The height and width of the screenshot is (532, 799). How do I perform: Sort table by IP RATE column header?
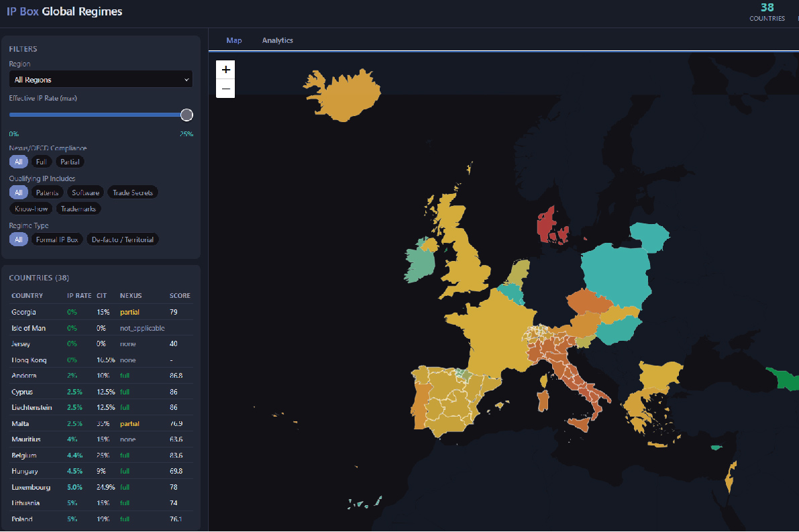78,296
